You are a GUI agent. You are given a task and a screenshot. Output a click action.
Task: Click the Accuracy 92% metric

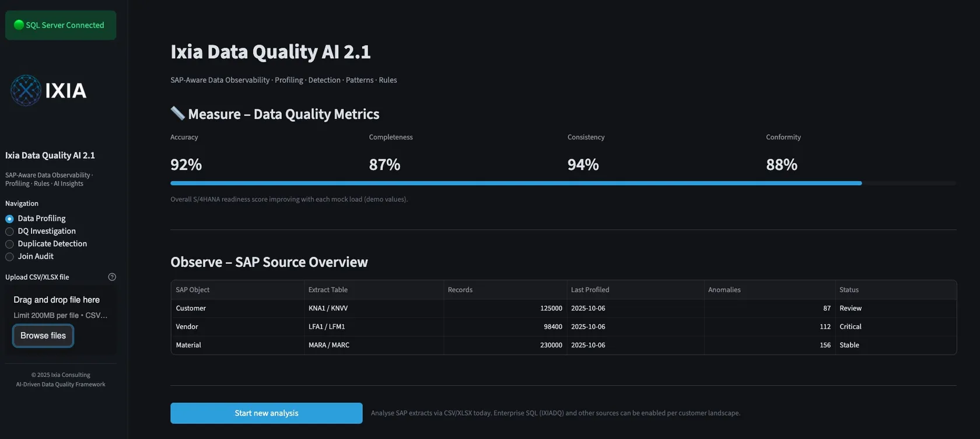coord(186,154)
